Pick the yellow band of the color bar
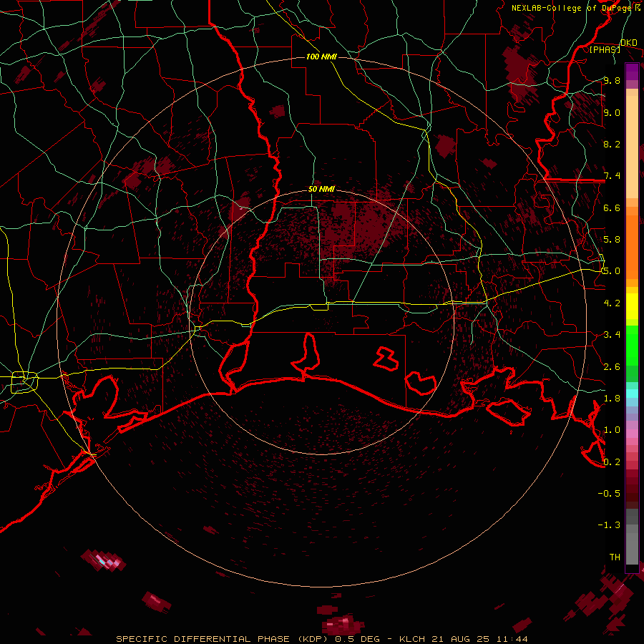Image resolution: width=644 pixels, height=644 pixels. pyautogui.click(x=632, y=306)
